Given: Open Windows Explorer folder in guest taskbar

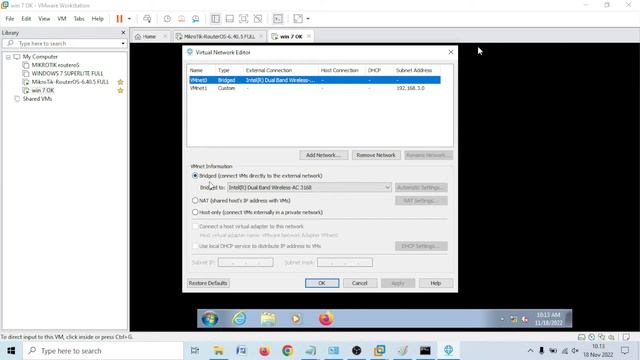Looking at the screenshot, I should (x=268, y=319).
